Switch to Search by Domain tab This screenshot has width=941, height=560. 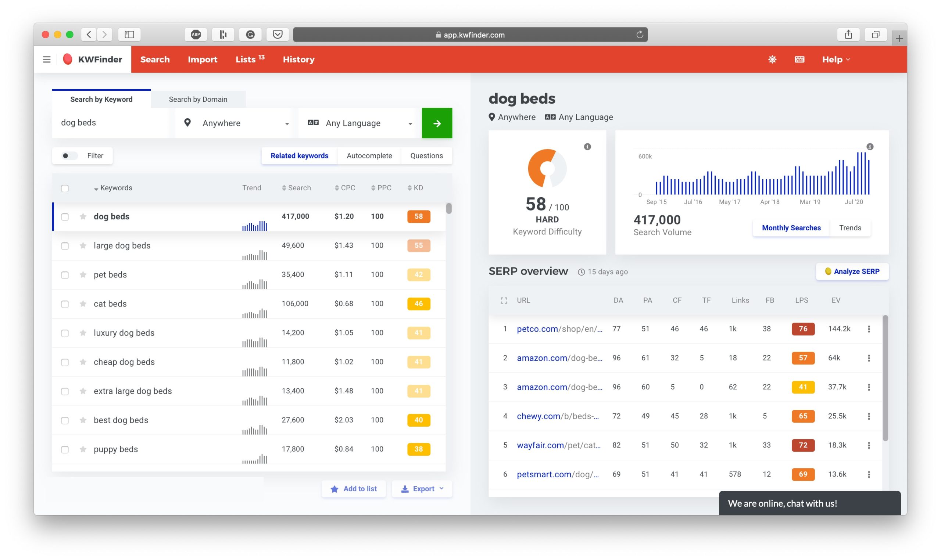(198, 99)
